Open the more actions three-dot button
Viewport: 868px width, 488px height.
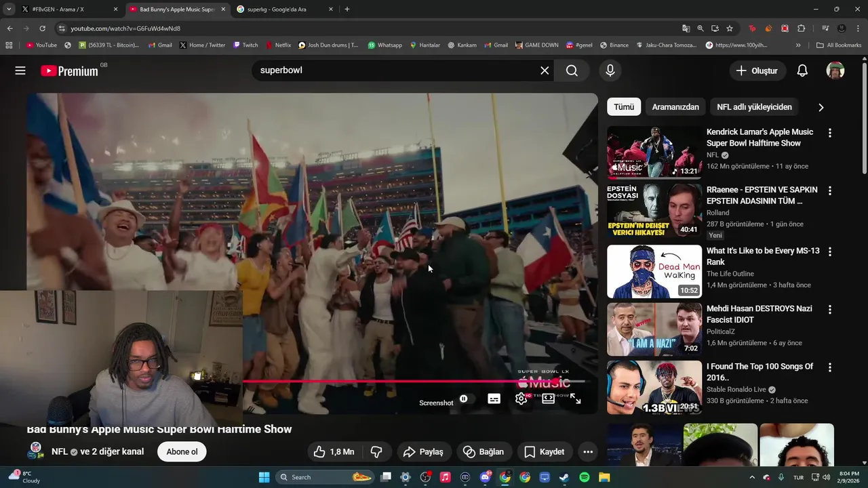point(588,452)
